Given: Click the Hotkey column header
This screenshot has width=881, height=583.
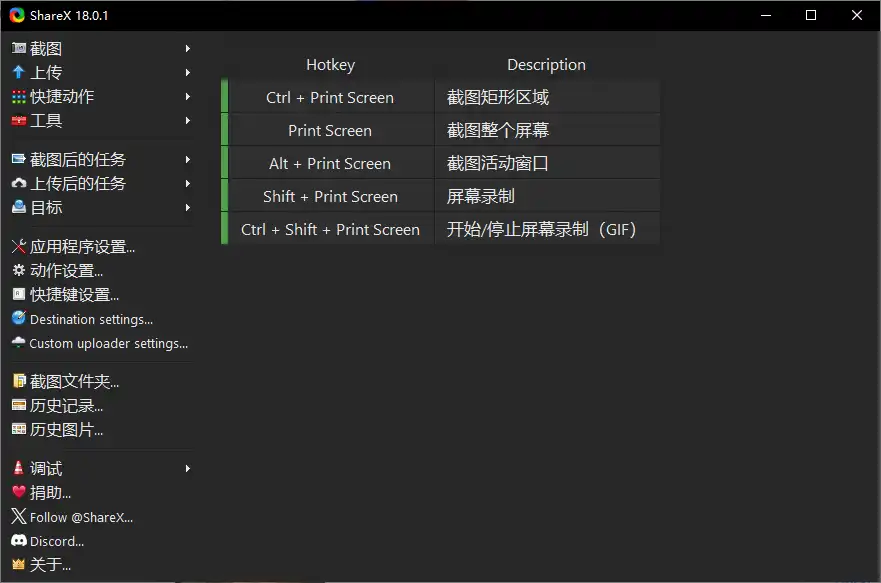Looking at the screenshot, I should (330, 65).
